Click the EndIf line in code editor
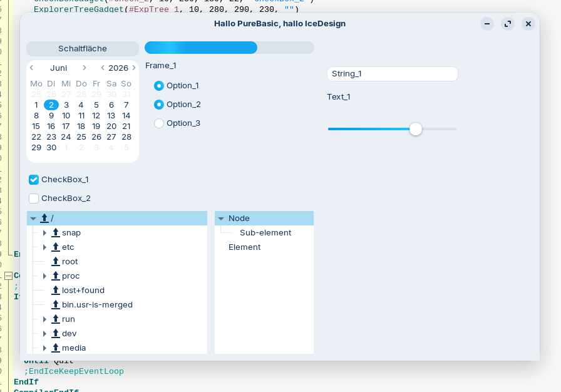This screenshot has height=392, width=561. (x=26, y=382)
